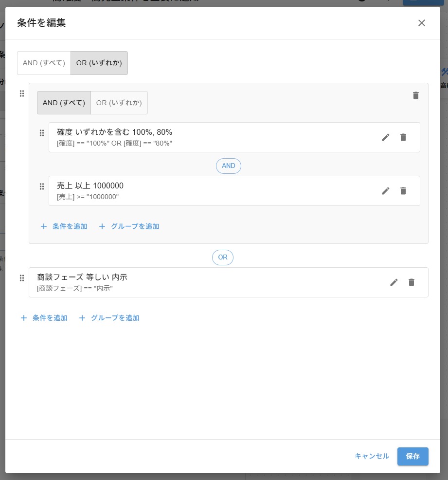The image size is (448, 480).
Task: Delete the whole AND group via its trash icon
Action: (416, 95)
